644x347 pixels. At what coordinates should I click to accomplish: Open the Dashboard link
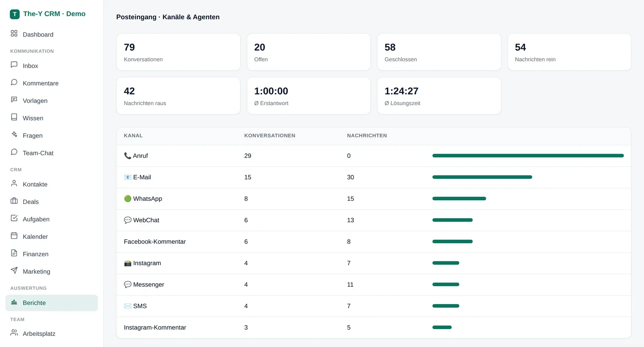click(x=51, y=34)
